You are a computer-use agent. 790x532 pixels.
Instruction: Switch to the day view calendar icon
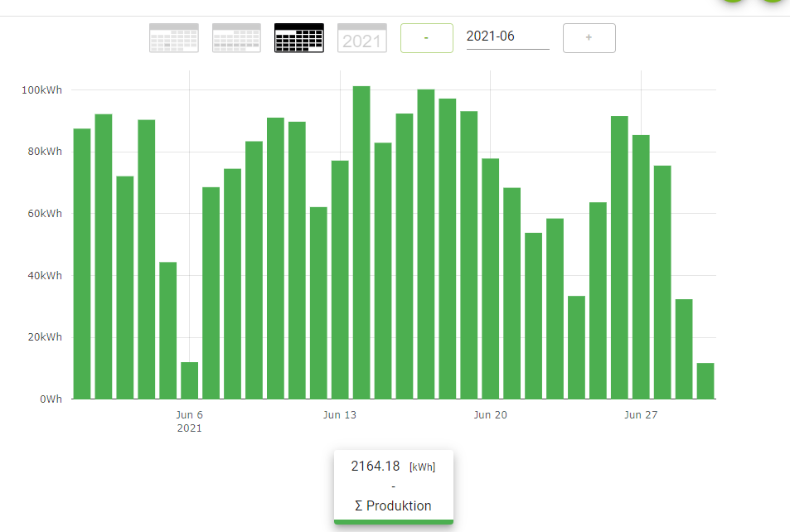[x=174, y=38]
